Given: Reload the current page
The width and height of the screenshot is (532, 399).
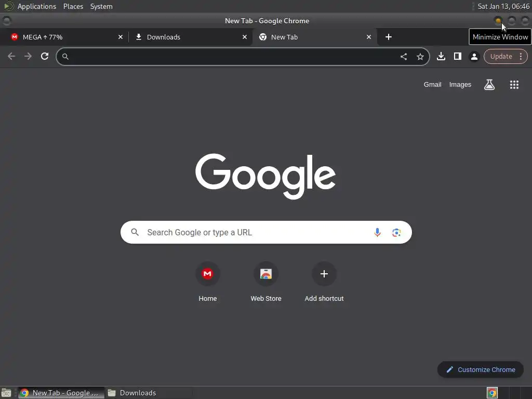Looking at the screenshot, I should coord(45,56).
